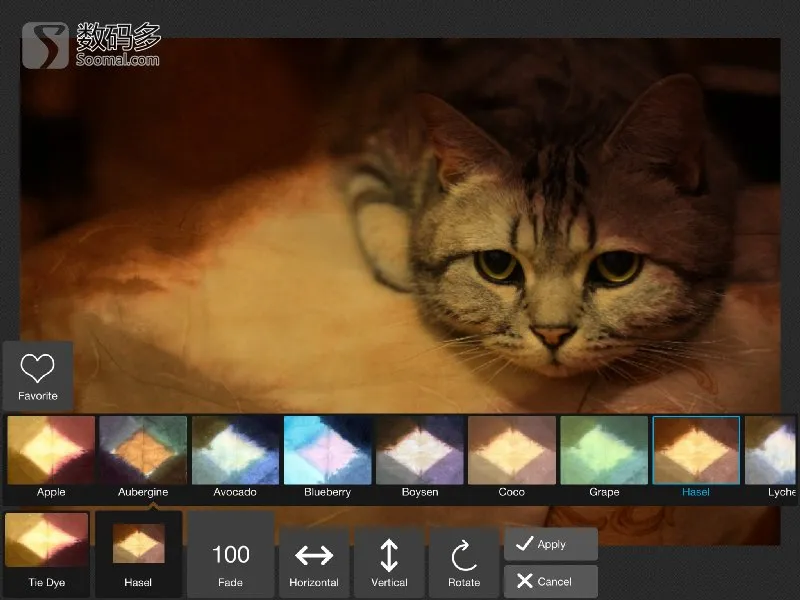Screen dimensions: 800x600
Task: Open the Fade 100 setting
Action: 231,555
